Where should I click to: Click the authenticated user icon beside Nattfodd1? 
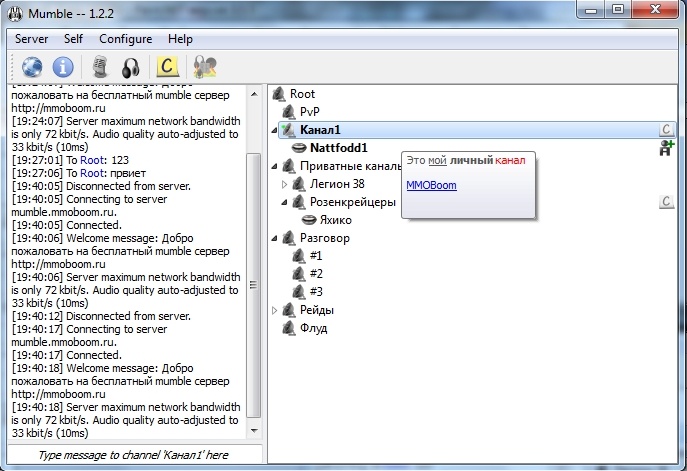point(666,148)
